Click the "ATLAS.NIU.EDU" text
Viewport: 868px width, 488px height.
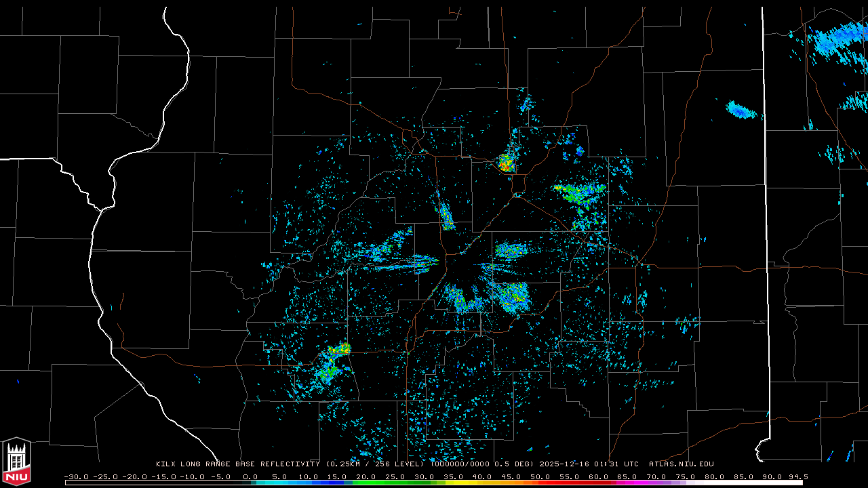click(682, 464)
